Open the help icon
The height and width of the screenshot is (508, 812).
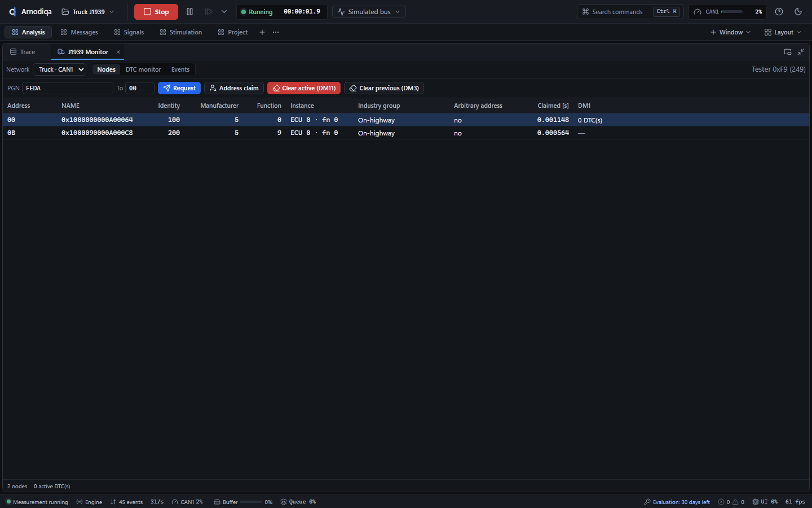(x=779, y=12)
